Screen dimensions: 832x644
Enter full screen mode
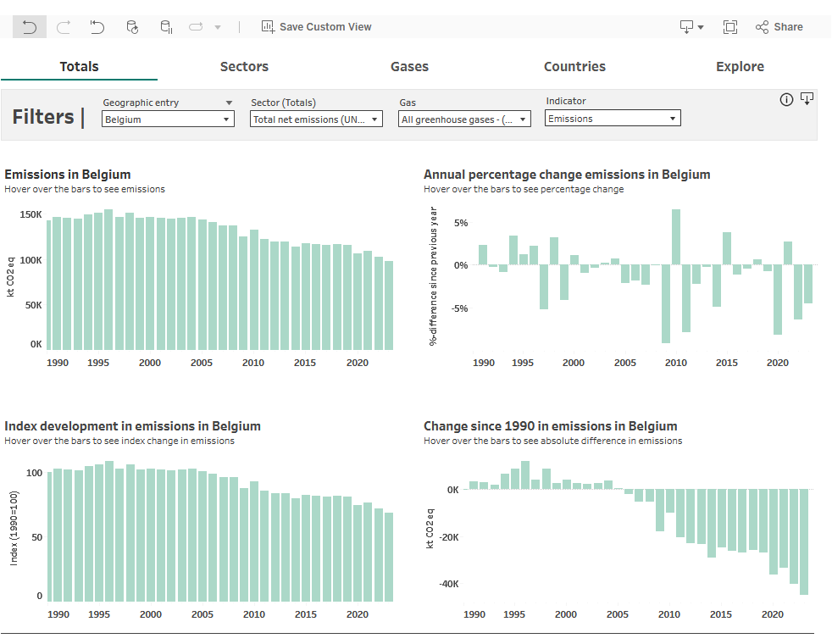click(x=729, y=27)
